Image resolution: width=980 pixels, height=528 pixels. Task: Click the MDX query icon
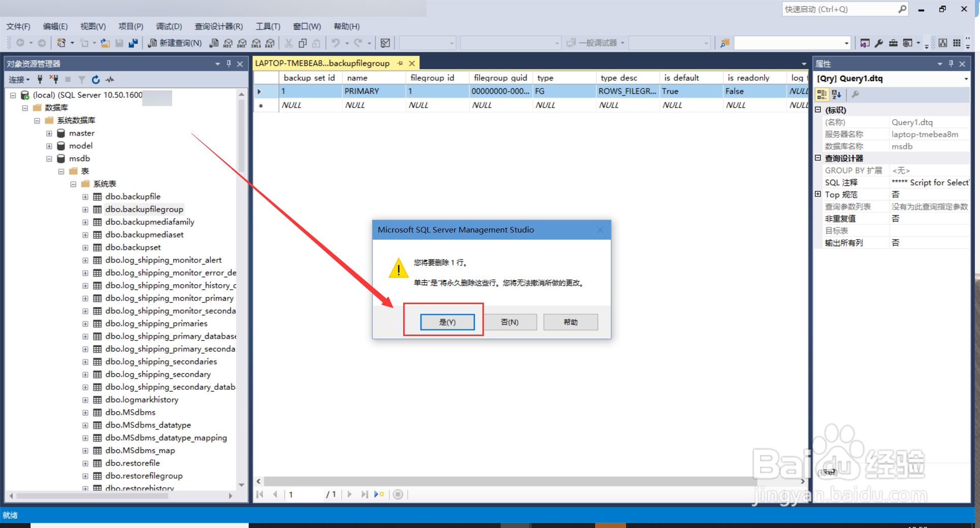pos(228,43)
